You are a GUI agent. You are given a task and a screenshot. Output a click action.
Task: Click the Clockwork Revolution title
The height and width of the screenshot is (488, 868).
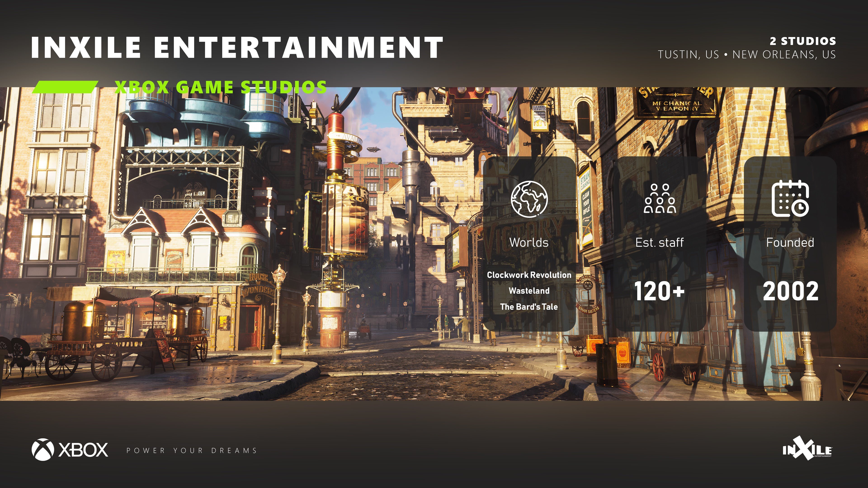(529, 275)
